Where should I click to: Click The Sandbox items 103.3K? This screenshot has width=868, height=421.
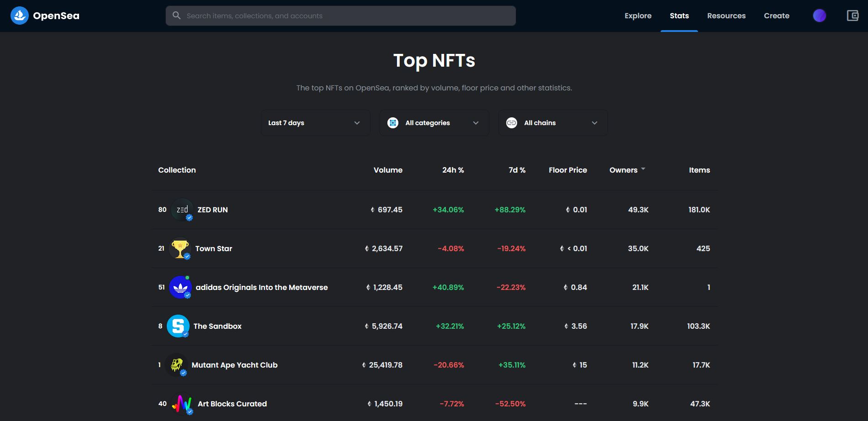point(699,326)
